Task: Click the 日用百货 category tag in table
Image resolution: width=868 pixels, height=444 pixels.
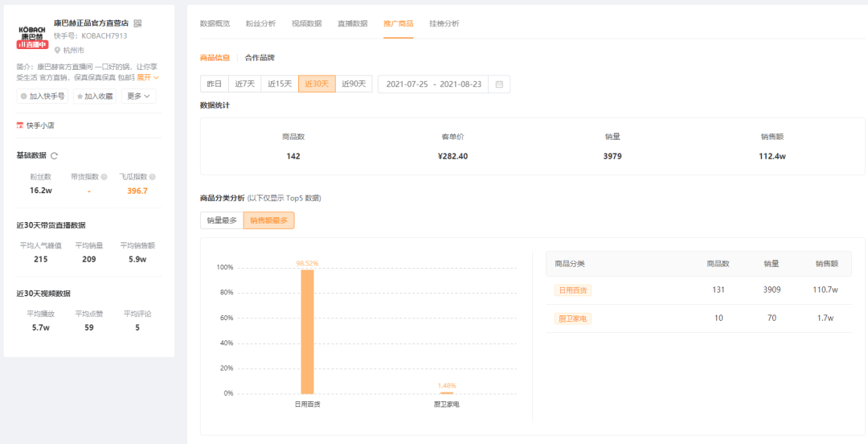Action: tap(573, 290)
